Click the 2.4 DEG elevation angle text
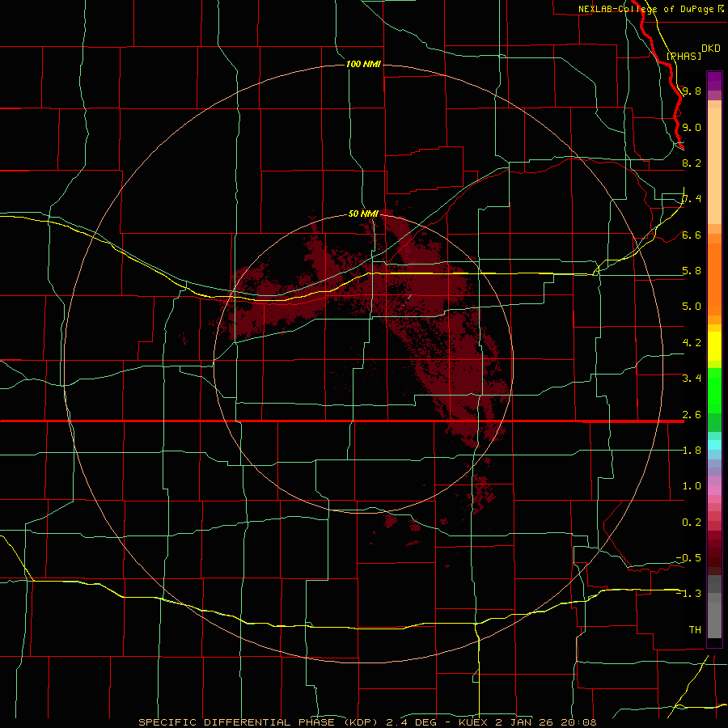The width and height of the screenshot is (728, 728). (412, 722)
